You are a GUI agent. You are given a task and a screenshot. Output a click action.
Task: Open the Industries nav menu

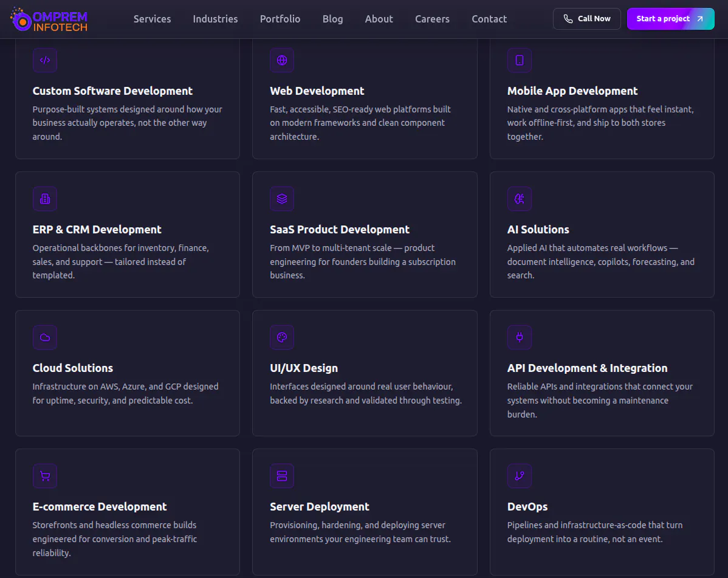coord(216,19)
